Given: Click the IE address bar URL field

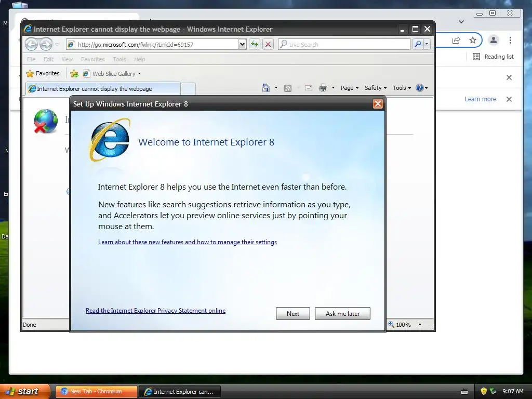Looking at the screenshot, I should (x=152, y=45).
